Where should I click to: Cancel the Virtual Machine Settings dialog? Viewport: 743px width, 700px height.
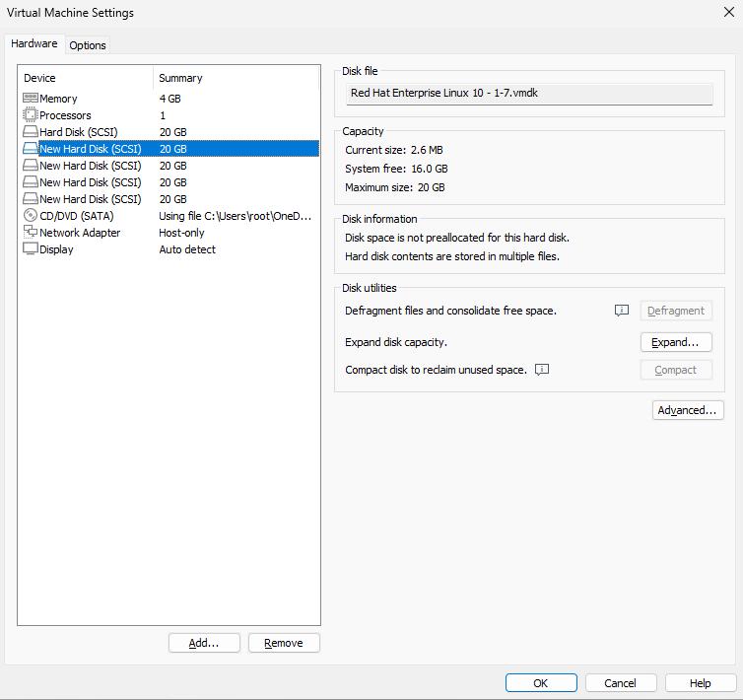(x=621, y=683)
